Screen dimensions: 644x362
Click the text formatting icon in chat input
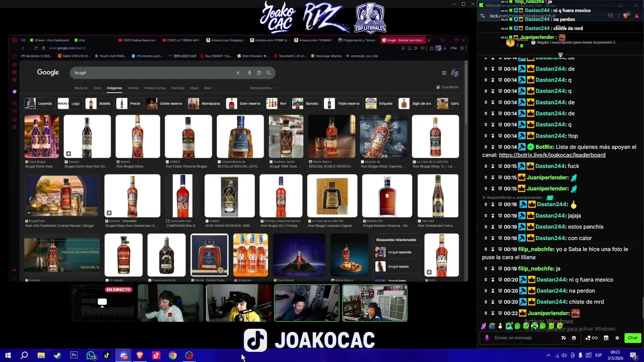(x=563, y=338)
